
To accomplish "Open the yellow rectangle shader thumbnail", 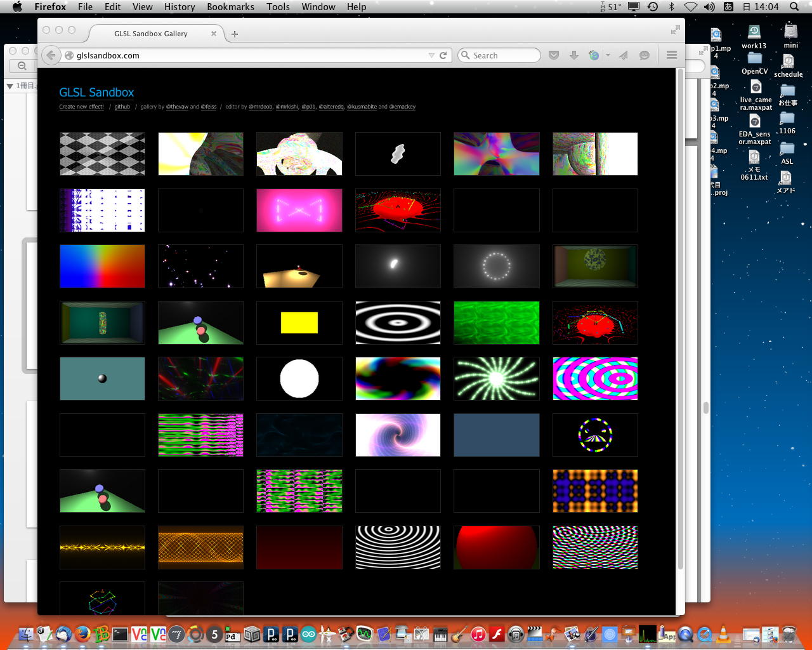I will click(x=299, y=322).
